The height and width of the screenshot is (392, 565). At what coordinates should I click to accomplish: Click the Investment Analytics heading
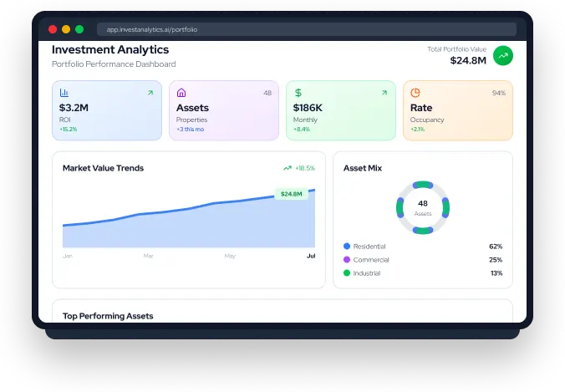tap(110, 49)
